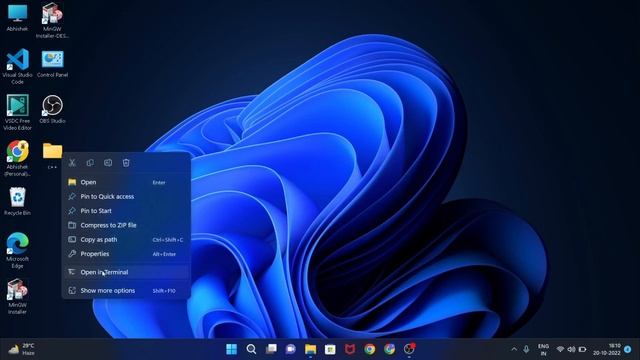
Task: Open the notification count badge
Action: tap(628, 349)
